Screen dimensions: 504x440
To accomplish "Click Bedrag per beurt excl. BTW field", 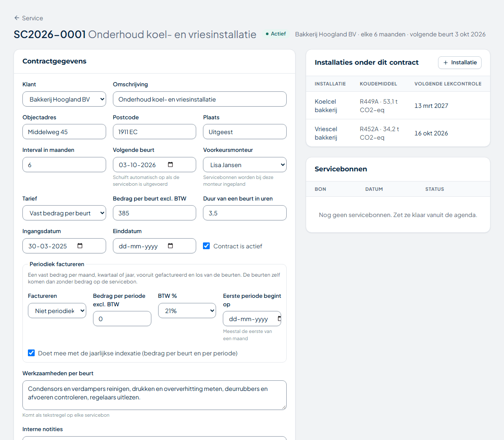I will [154, 213].
